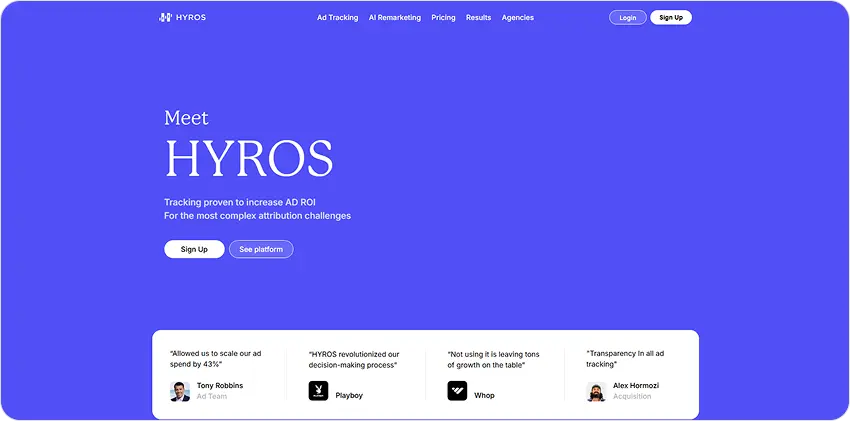The image size is (850, 421).
Task: Click the large HYROS headline text
Action: point(249,158)
